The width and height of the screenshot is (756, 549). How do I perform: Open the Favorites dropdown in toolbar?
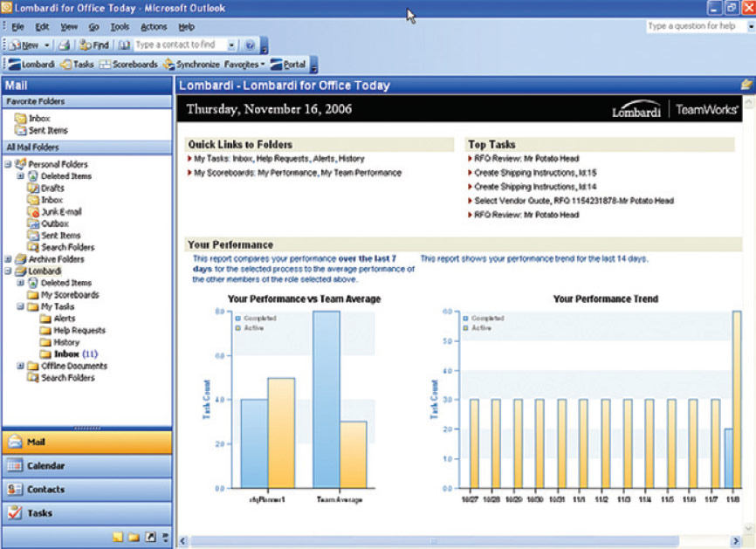point(242,65)
